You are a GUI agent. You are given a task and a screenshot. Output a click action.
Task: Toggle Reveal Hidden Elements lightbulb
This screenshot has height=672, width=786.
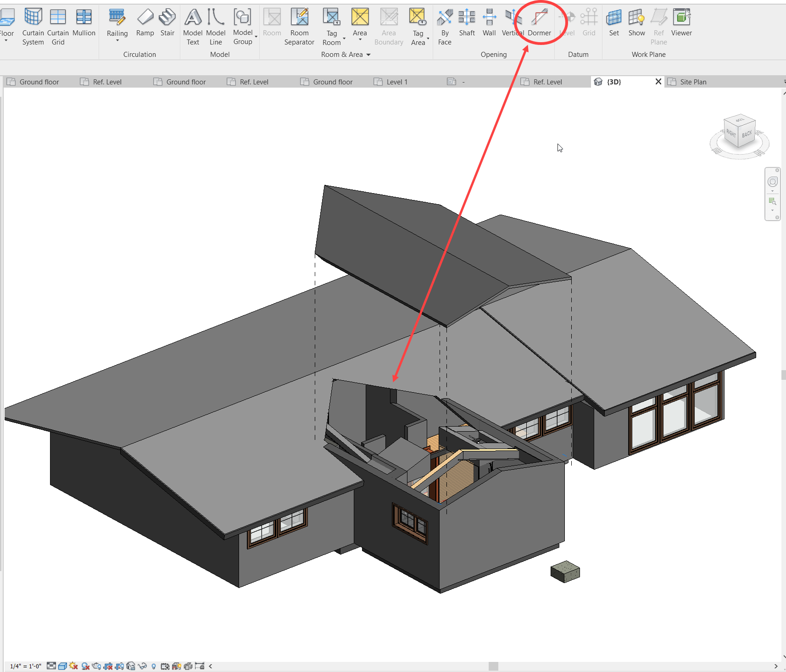pos(154,666)
